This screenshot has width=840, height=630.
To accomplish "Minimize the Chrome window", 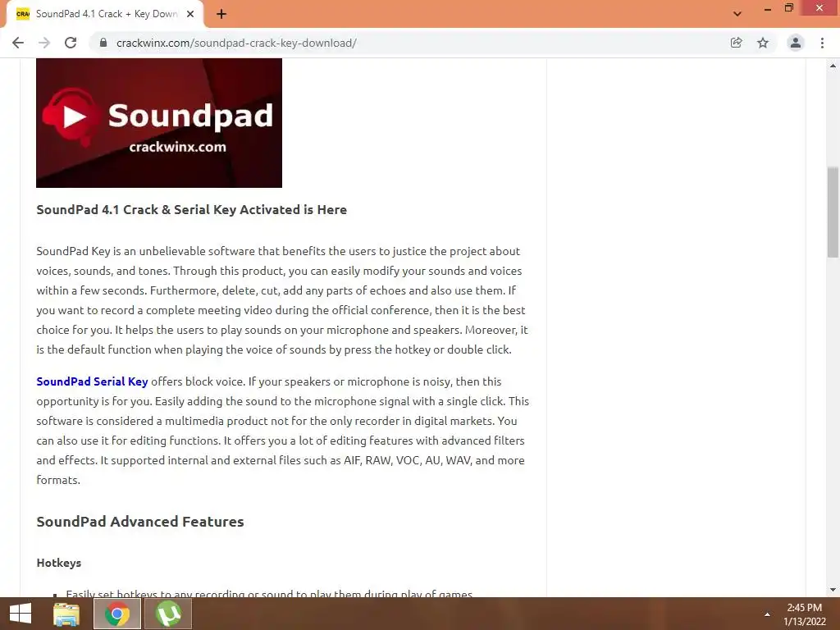I will tap(767, 9).
